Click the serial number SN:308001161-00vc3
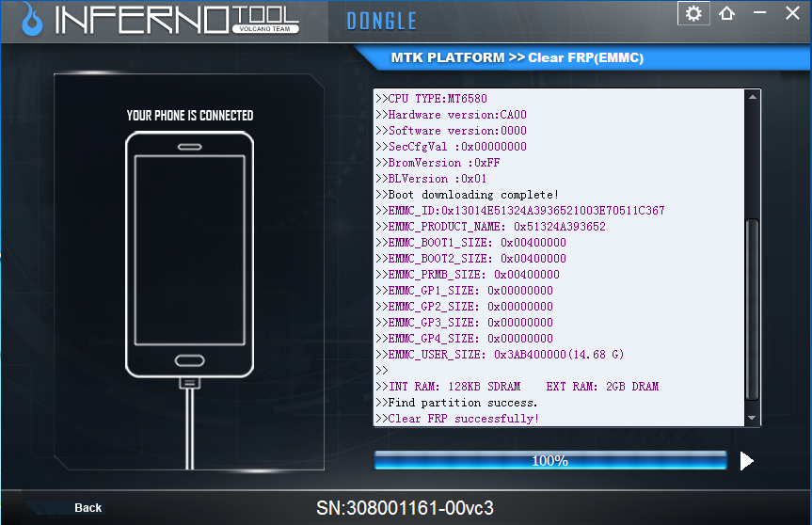This screenshot has width=812, height=525. point(405,508)
